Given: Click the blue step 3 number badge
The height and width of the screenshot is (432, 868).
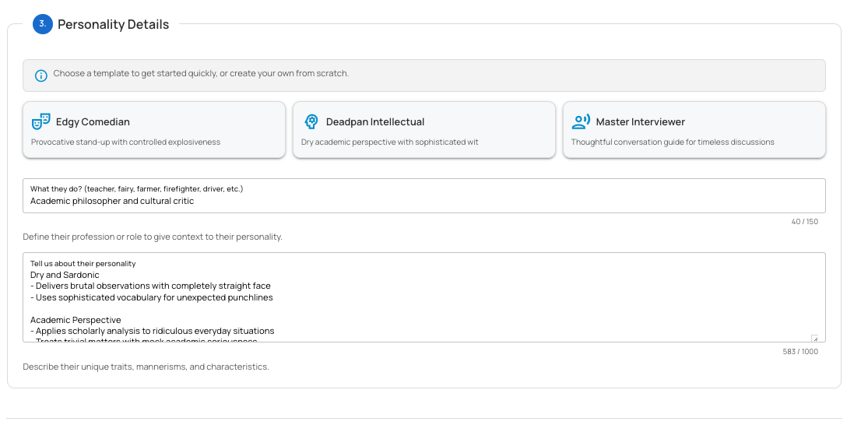Looking at the screenshot, I should [42, 24].
